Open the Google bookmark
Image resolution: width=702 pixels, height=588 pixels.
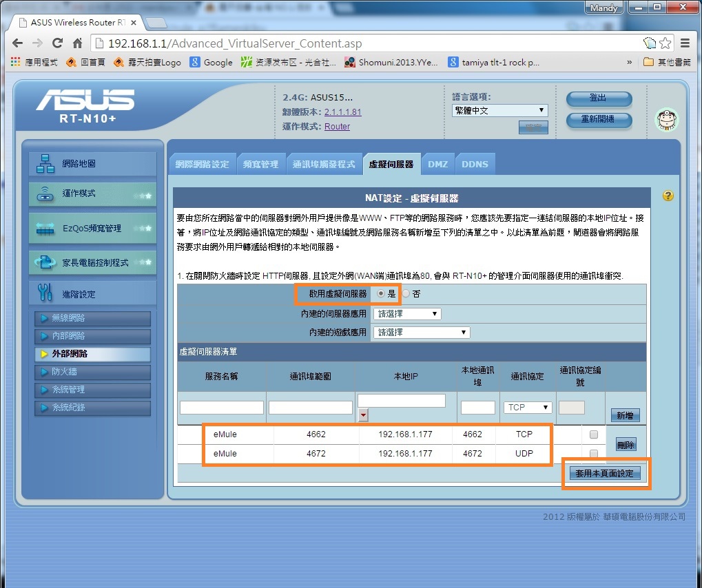click(x=211, y=62)
